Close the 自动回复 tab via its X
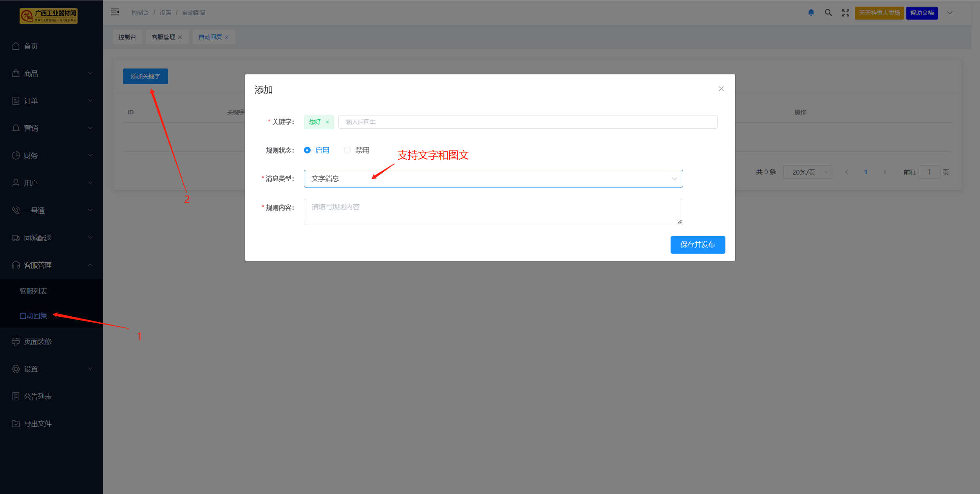 (226, 38)
